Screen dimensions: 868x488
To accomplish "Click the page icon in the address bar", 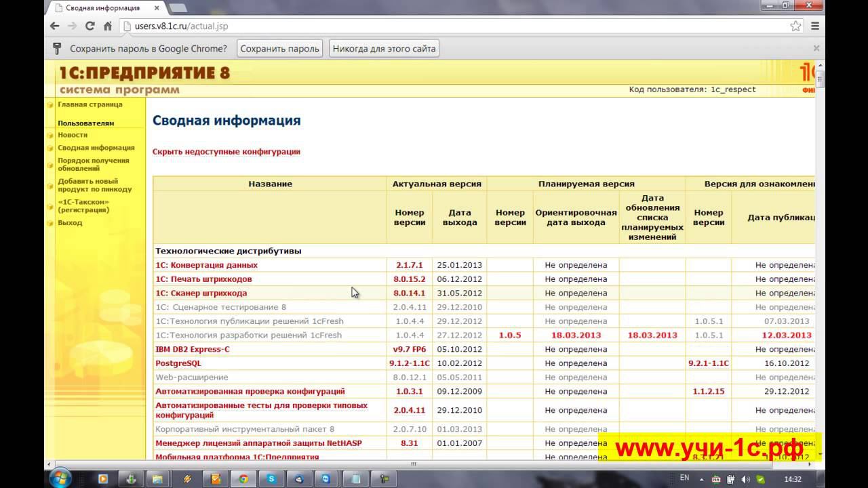I will coord(126,26).
